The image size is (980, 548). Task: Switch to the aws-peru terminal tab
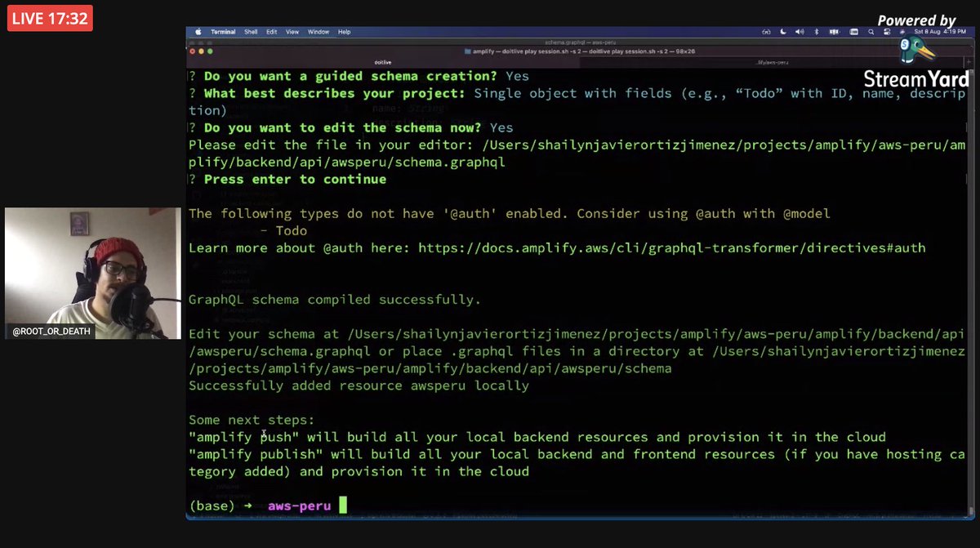tap(772, 62)
